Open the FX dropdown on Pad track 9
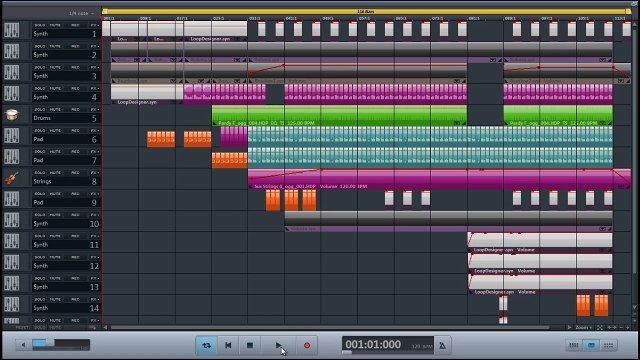Screen dimensions: 640x360 point(95,193)
